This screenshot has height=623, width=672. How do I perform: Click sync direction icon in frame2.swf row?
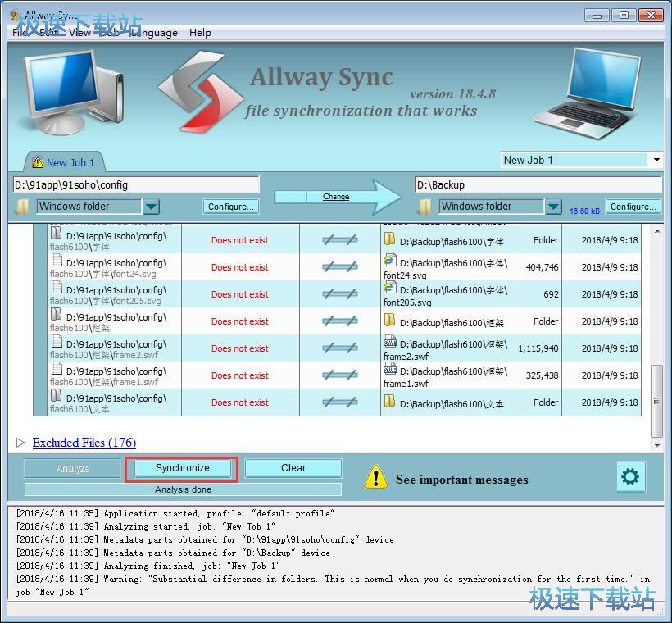click(340, 348)
